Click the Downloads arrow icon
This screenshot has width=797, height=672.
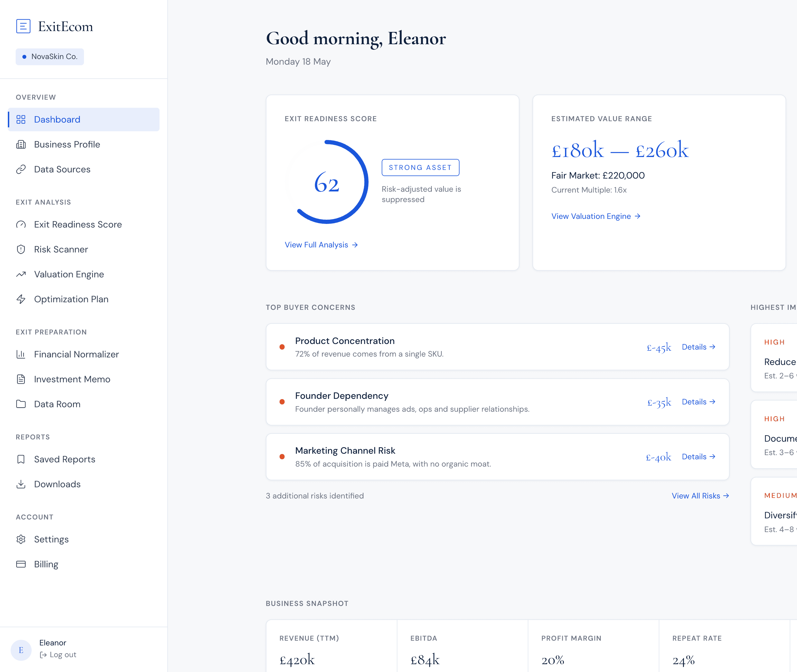click(21, 484)
